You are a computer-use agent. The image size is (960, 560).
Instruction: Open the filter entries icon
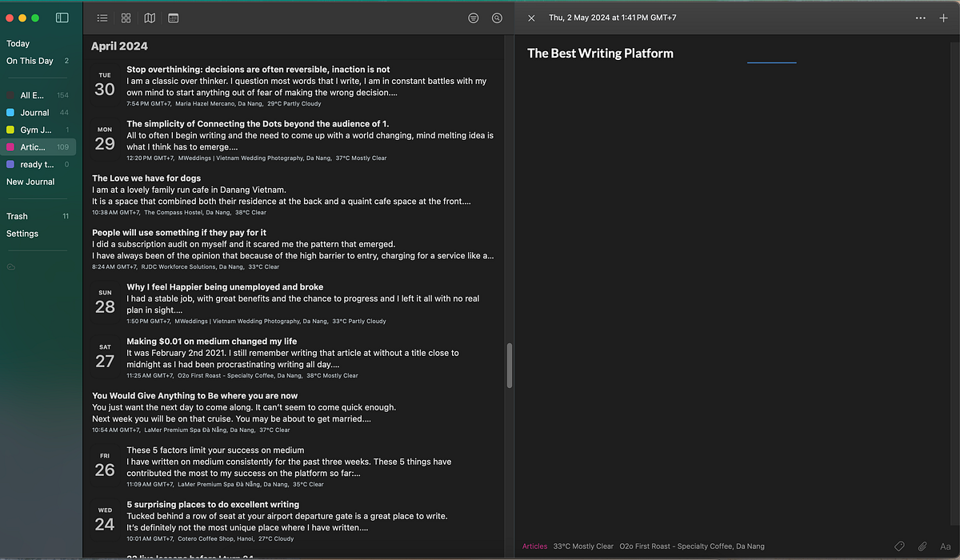[474, 18]
